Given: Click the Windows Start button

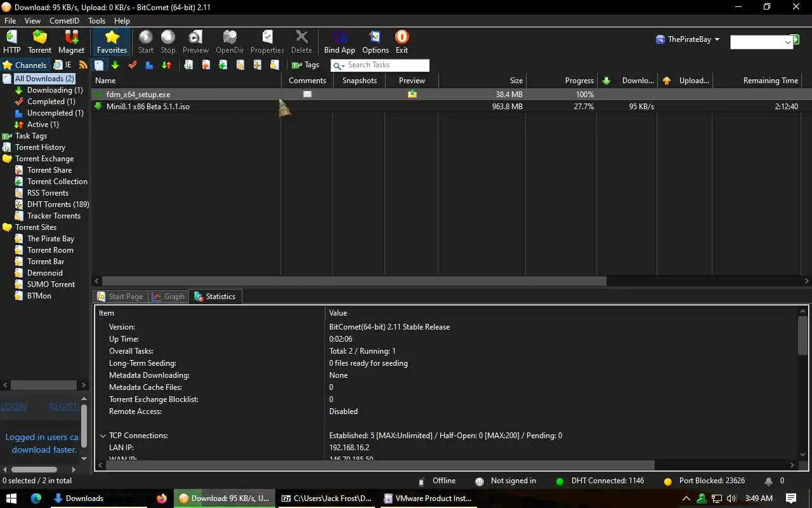Looking at the screenshot, I should click(x=11, y=498).
